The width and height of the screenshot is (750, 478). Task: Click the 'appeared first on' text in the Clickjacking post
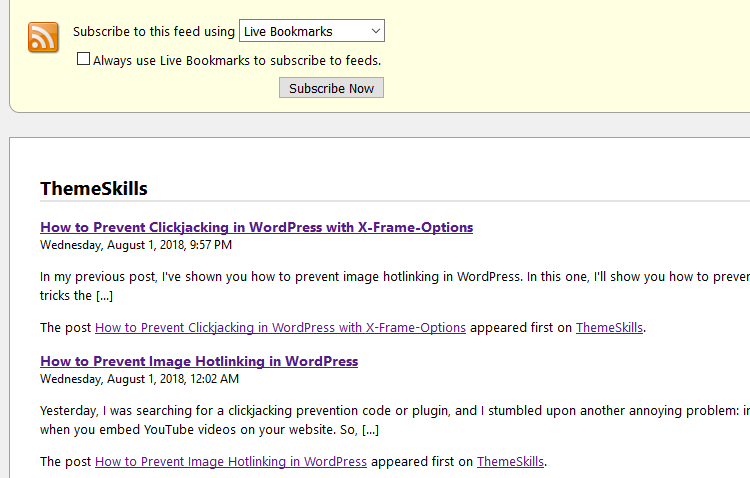click(x=521, y=328)
